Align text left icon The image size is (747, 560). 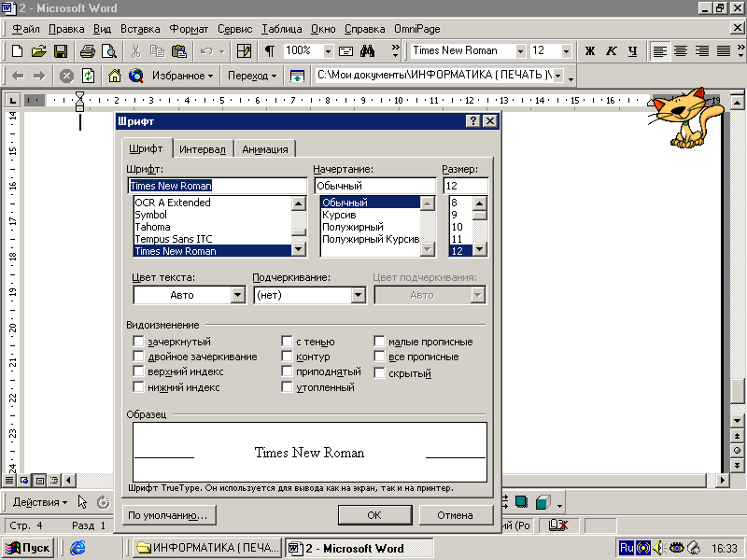660,51
